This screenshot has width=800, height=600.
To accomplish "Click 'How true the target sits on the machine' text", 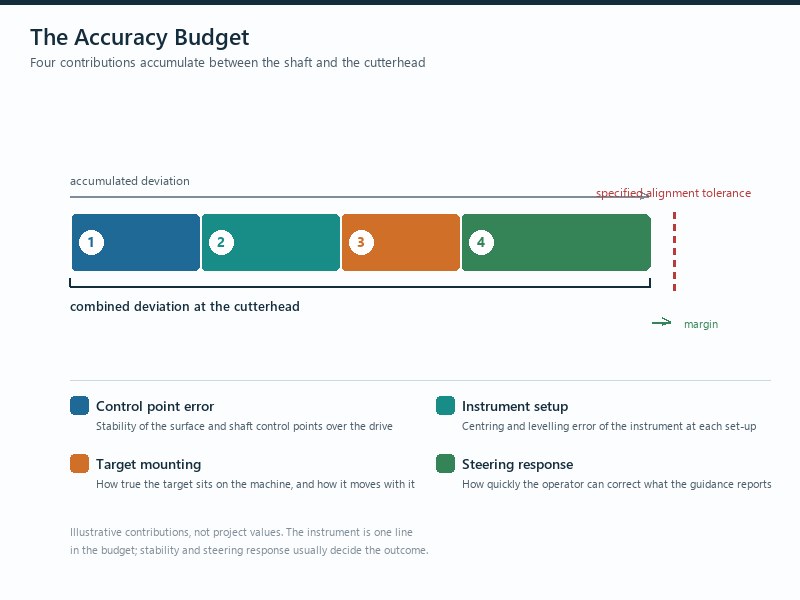I will pos(194,484).
